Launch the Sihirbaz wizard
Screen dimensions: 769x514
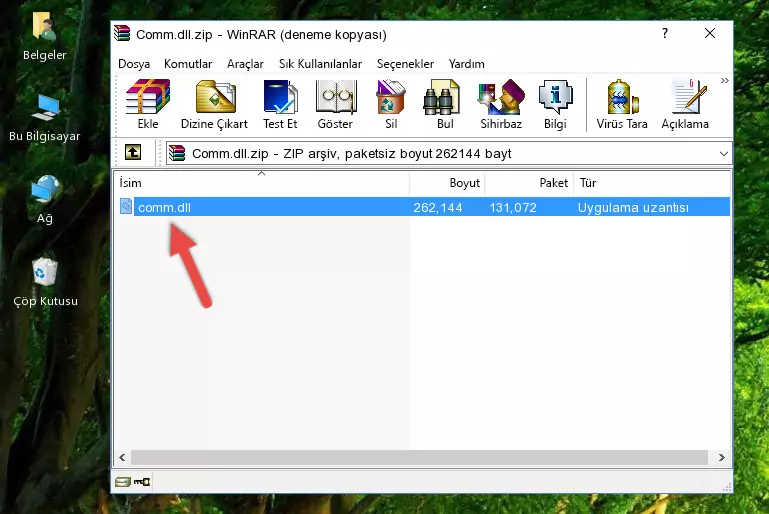point(501,104)
